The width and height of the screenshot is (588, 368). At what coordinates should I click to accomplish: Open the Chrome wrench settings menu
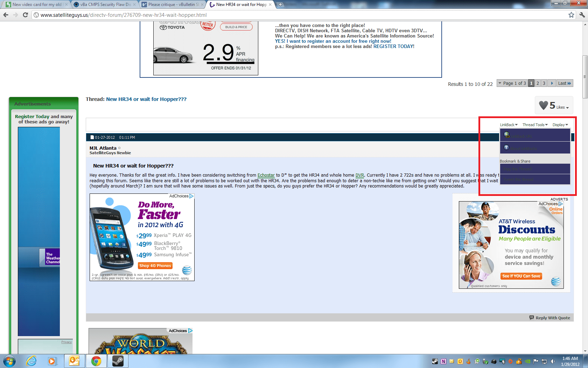click(x=582, y=15)
